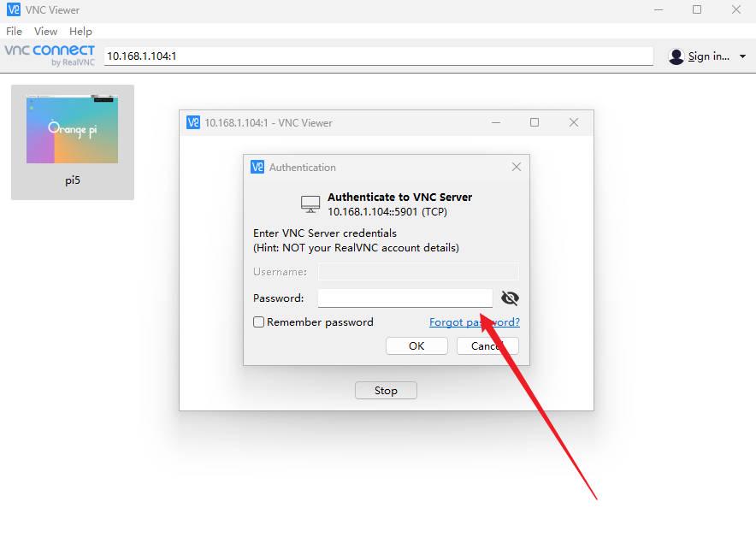756x537 pixels.
Task: Click the 'pi5' label under thumbnail
Action: click(x=73, y=180)
